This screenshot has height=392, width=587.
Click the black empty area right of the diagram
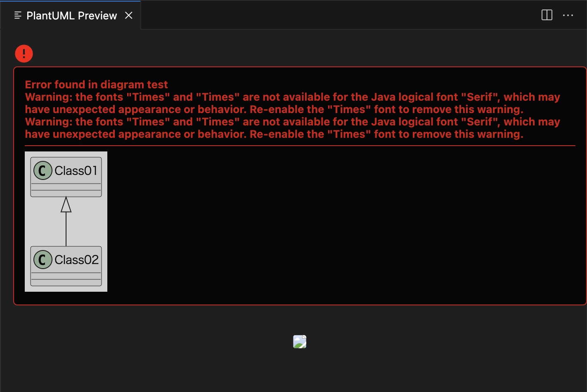point(330,223)
